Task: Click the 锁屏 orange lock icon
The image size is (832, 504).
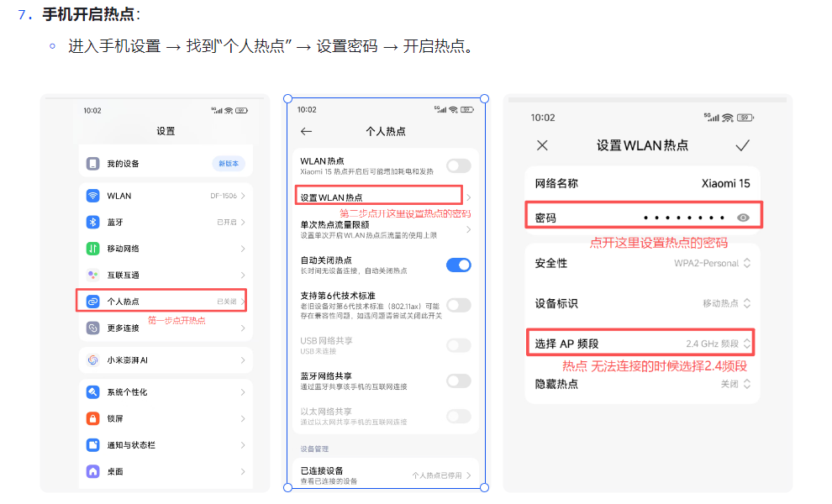Action: tap(92, 418)
